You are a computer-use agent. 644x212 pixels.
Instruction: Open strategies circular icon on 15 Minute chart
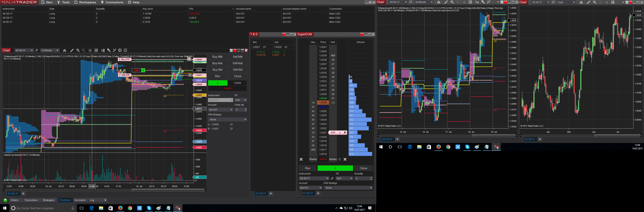coord(120,50)
